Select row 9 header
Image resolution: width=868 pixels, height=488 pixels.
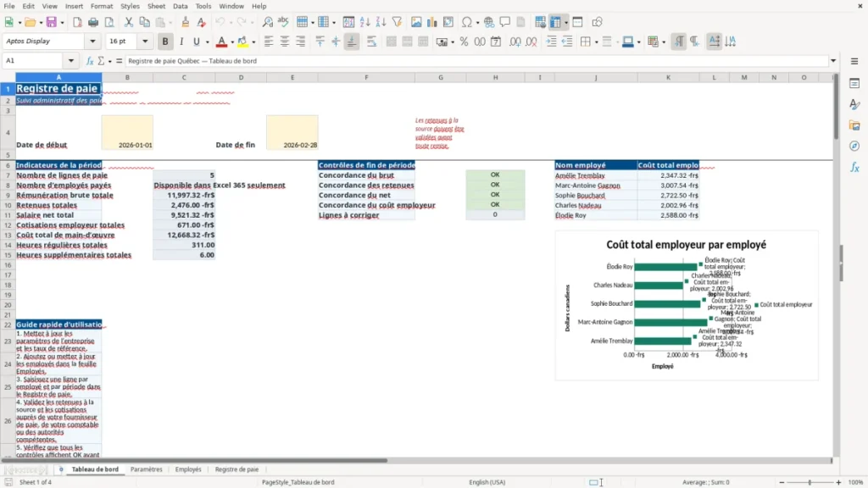point(8,196)
